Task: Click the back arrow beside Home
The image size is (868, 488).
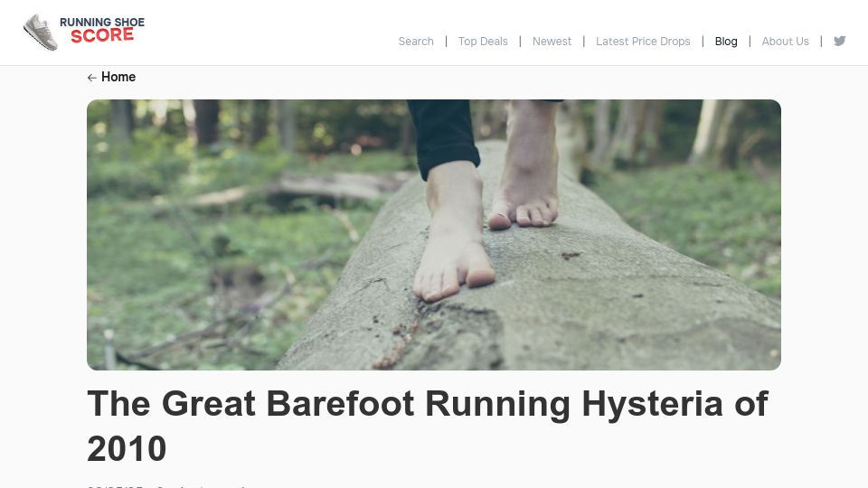Action: click(92, 78)
